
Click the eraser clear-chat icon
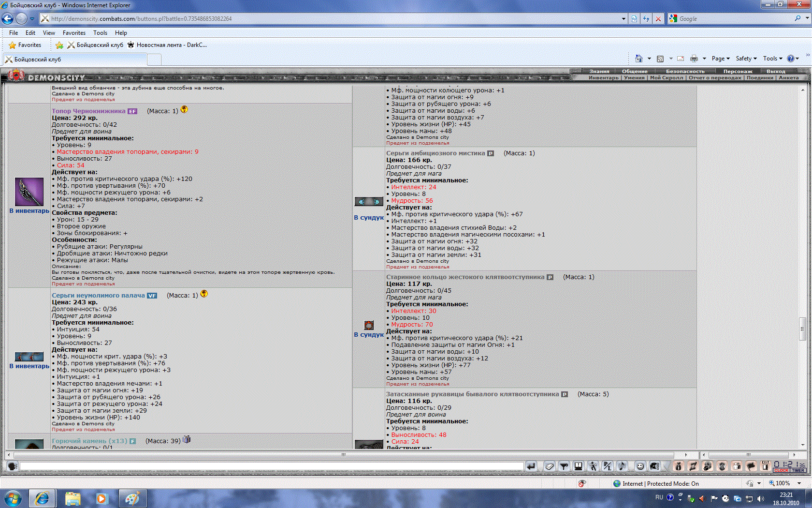click(x=550, y=466)
